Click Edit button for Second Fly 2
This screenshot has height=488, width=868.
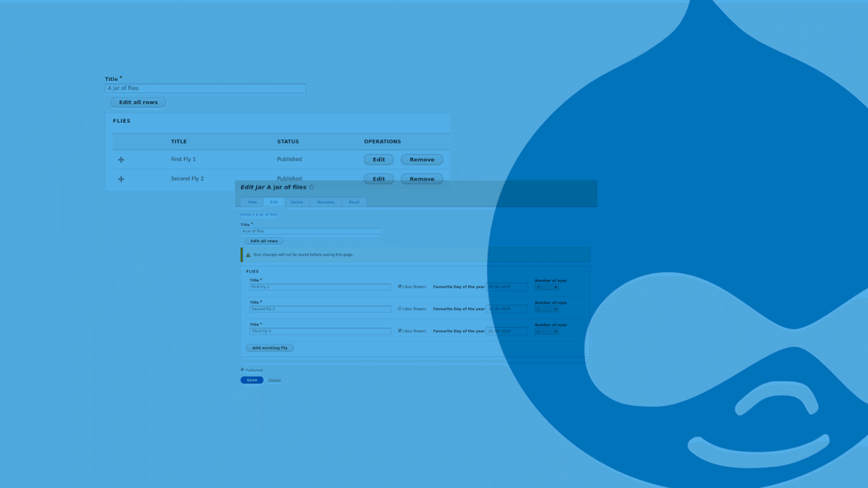[378, 179]
